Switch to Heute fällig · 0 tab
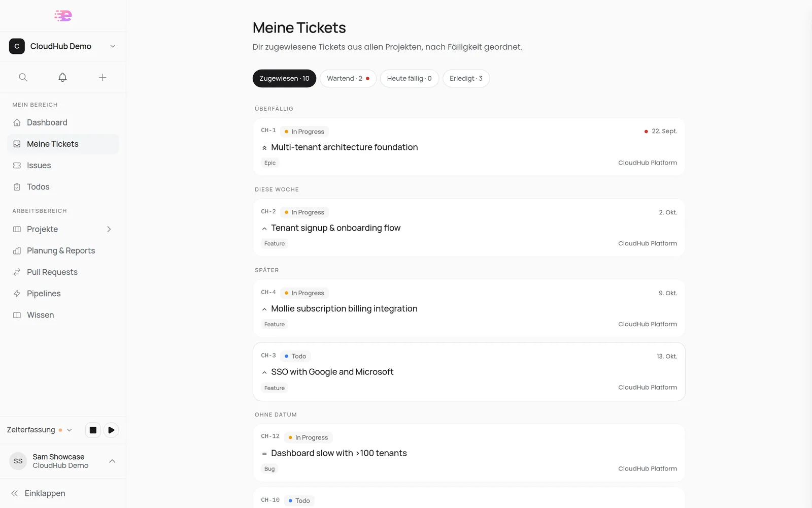The width and height of the screenshot is (812, 508). pos(409,78)
